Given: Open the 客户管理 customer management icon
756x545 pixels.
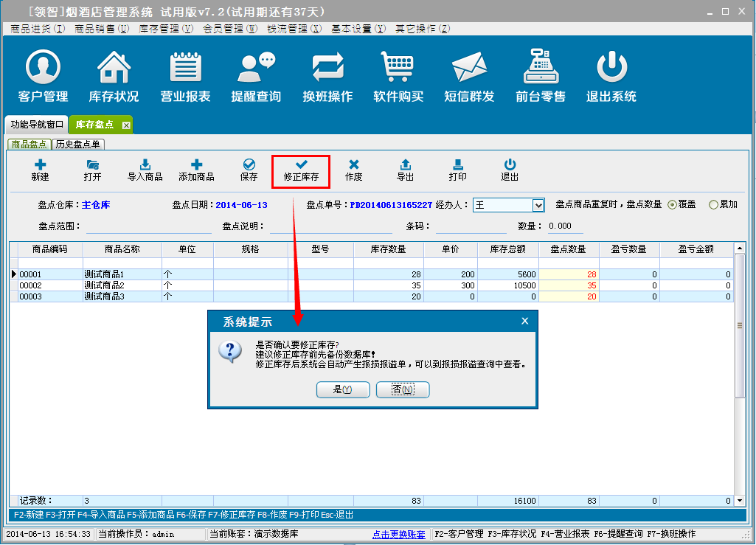Looking at the screenshot, I should point(43,68).
